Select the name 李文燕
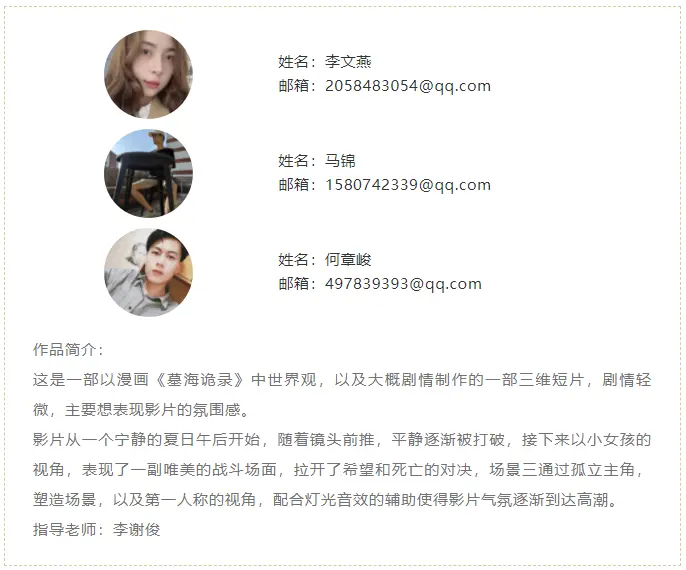Screen dimensions: 686x570 (348, 62)
